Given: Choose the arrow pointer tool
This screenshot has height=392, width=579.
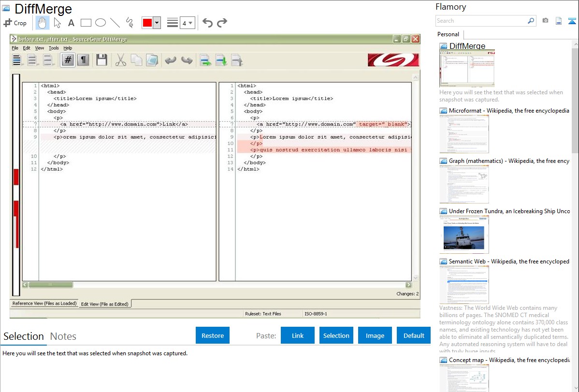Looking at the screenshot, I should (x=57, y=23).
